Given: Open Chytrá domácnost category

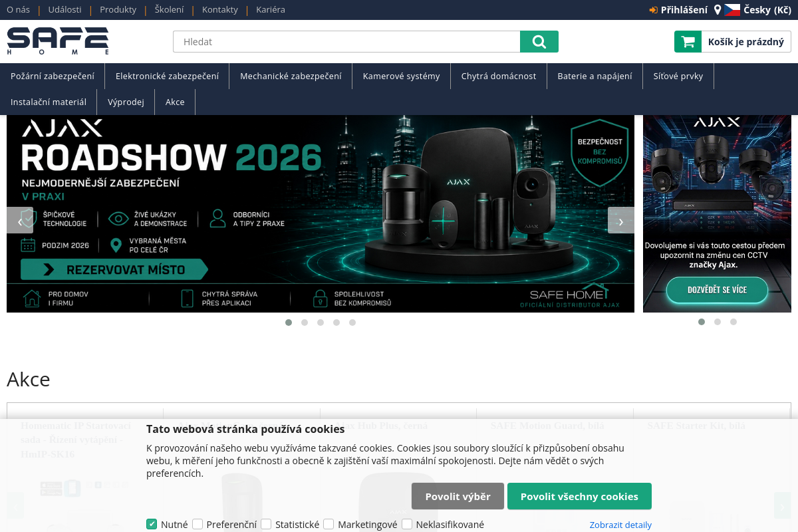Looking at the screenshot, I should point(499,76).
